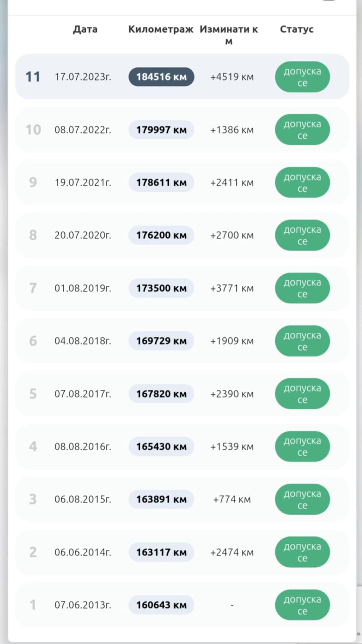The image size is (362, 644).
Task: Select row number 6 dated 04.08.2018г.
Action: [182, 341]
